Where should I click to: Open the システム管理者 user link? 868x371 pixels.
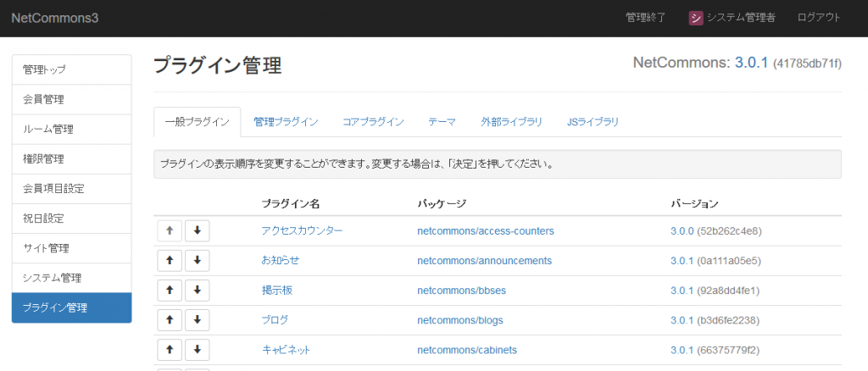click(x=741, y=18)
